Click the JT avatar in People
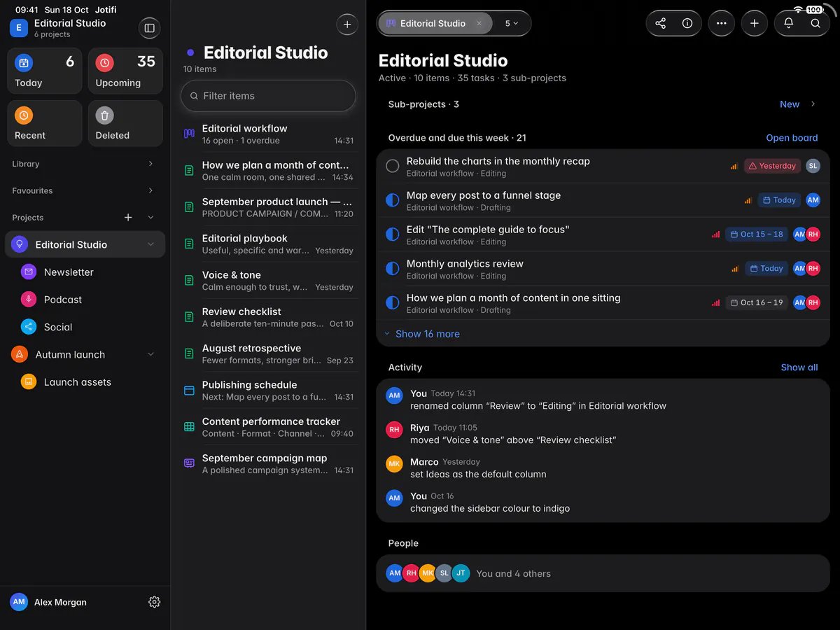This screenshot has width=840, height=630. pyautogui.click(x=461, y=573)
